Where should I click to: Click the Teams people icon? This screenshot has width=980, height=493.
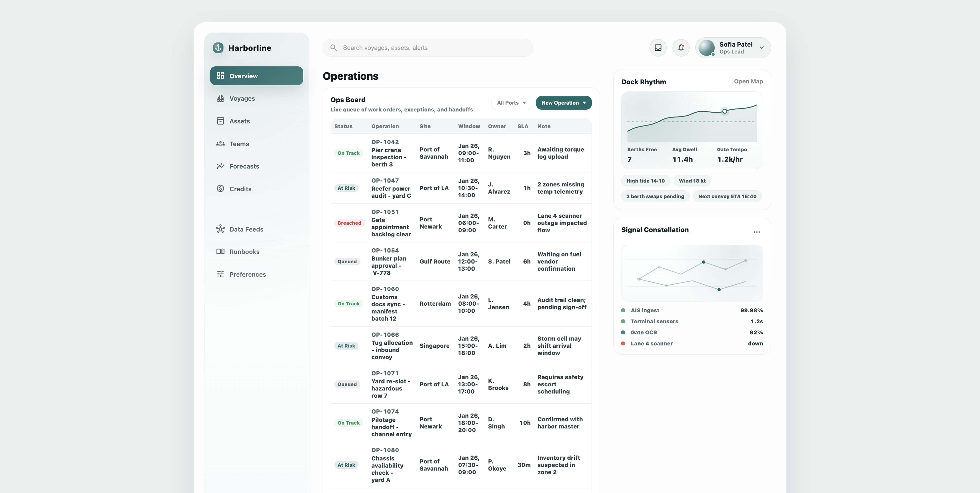220,144
